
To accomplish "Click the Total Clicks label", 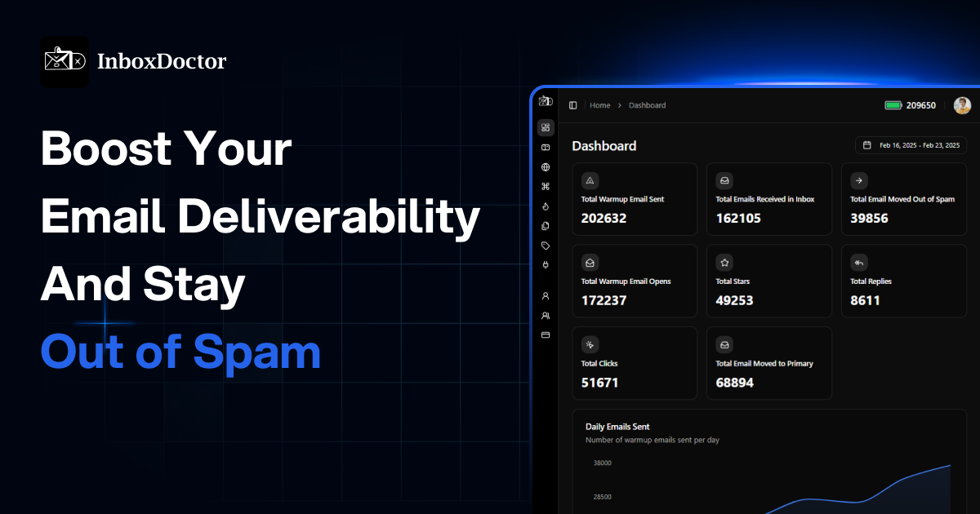I will pyautogui.click(x=599, y=364).
